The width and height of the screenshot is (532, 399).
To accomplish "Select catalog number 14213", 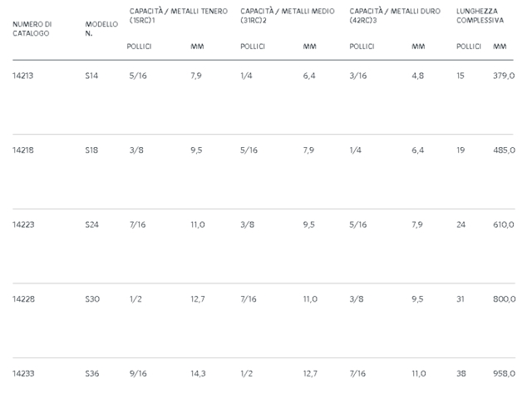I will point(22,76).
